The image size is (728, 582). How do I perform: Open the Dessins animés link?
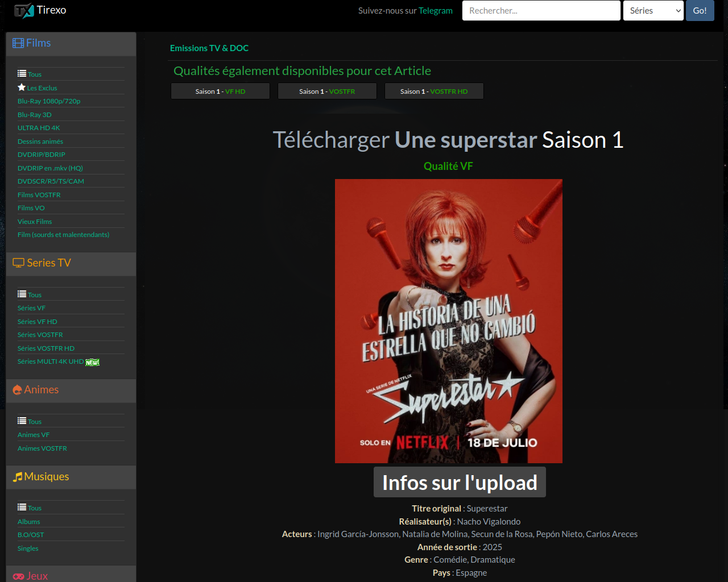40,142
